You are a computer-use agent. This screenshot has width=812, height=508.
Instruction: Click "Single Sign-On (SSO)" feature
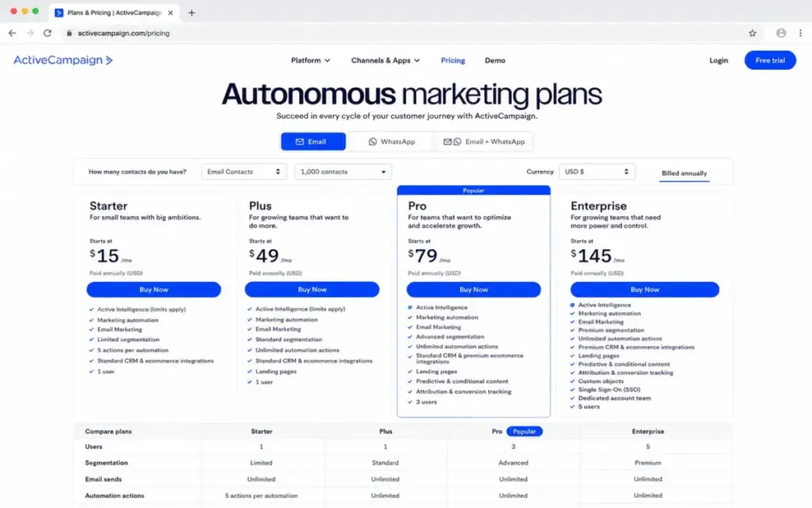pyautogui.click(x=609, y=390)
